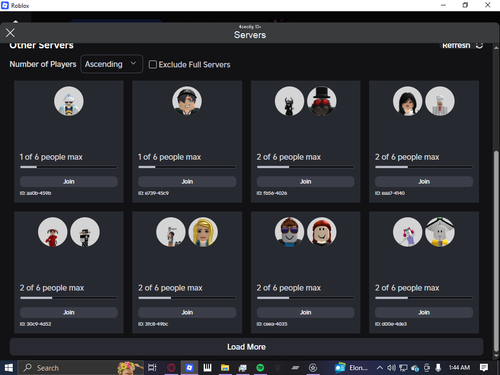Join the server with ID d00e-4de3
Screen dimensions: 500x375
coord(424,312)
